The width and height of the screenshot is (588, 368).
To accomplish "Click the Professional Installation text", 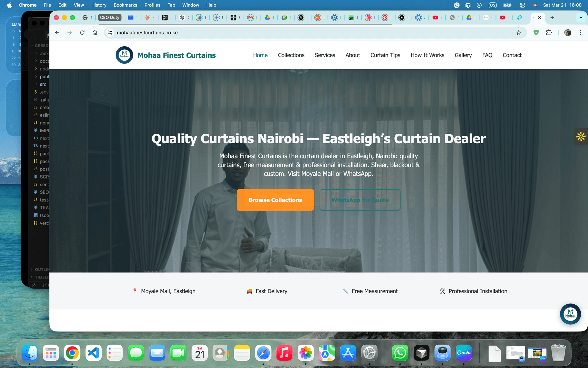I will pyautogui.click(x=478, y=291).
